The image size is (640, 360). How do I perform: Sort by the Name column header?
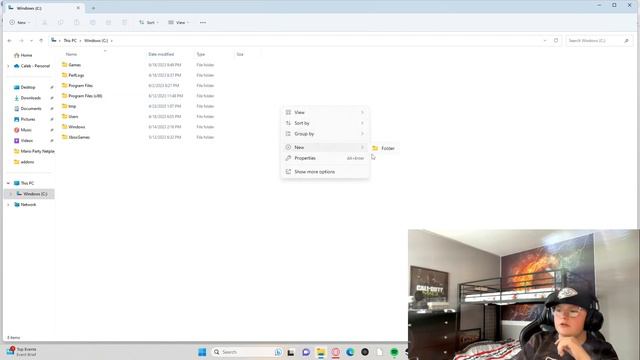71,54
